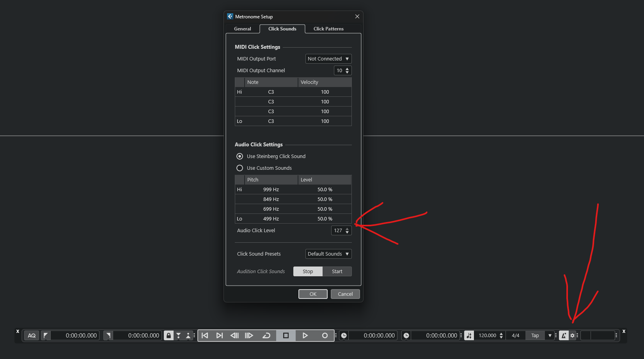Click the right locator flag icon

108,336
